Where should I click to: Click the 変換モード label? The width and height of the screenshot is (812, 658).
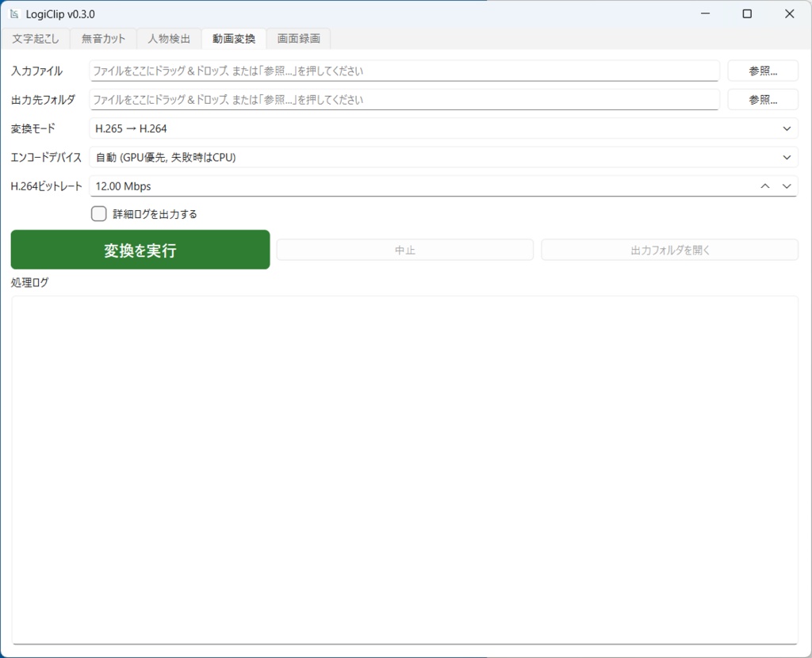tap(33, 128)
